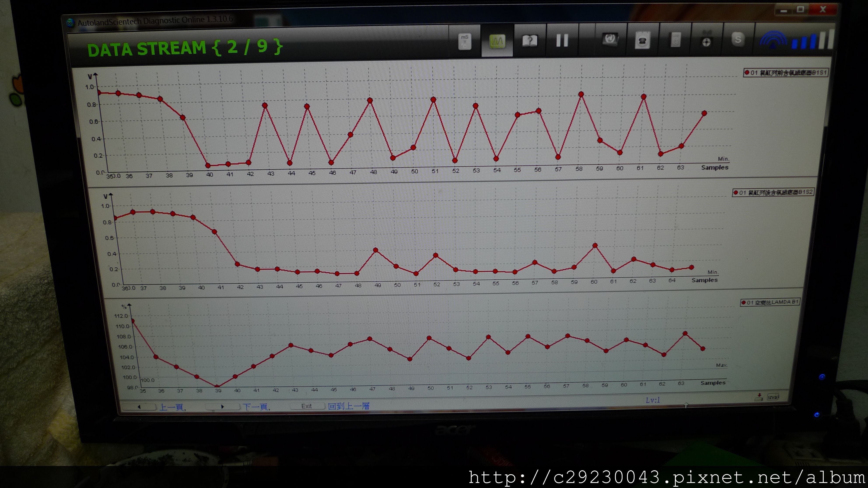Click the LAMDA B1 air-fuel ratio legend
This screenshot has width=868, height=488.
(769, 302)
